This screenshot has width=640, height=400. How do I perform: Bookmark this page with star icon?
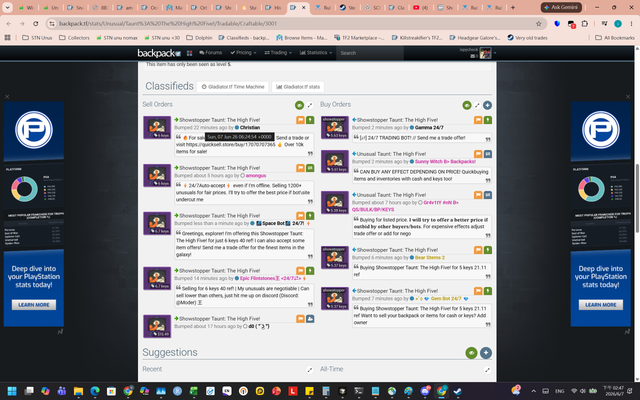[538, 24]
